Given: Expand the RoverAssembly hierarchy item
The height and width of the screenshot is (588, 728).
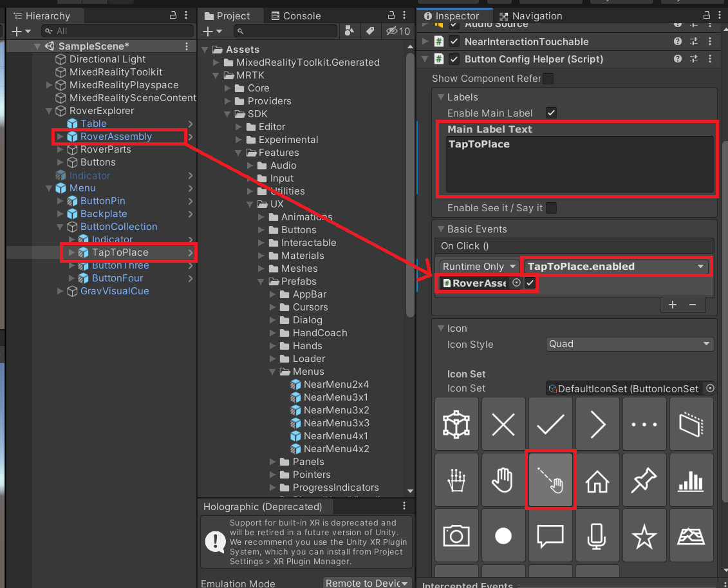Looking at the screenshot, I should pos(60,137).
